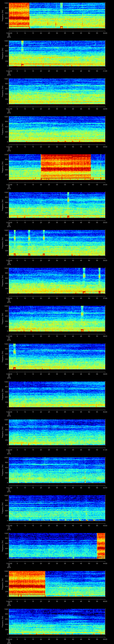Click the 1000 Hz tick label on 5:31:00 panel
This screenshot has width=114, height=644.
point(6,79)
